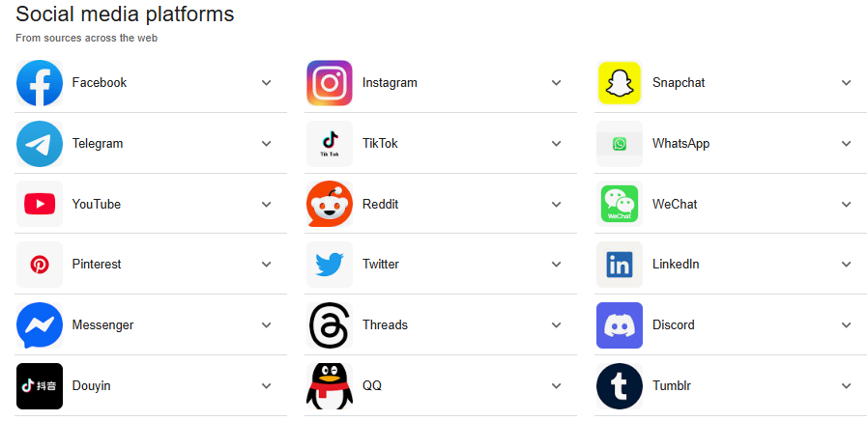Click the Pinterest text label
The width and height of the screenshot is (868, 421).
tap(97, 265)
